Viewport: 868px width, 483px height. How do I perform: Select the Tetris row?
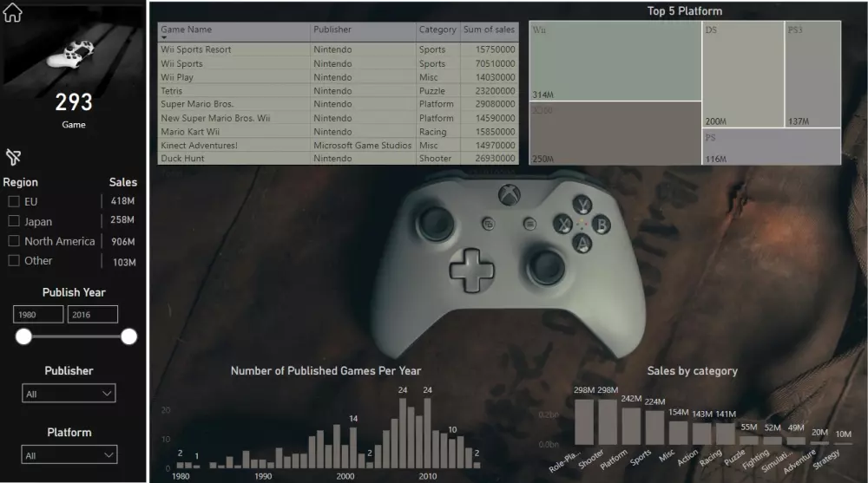(x=339, y=91)
